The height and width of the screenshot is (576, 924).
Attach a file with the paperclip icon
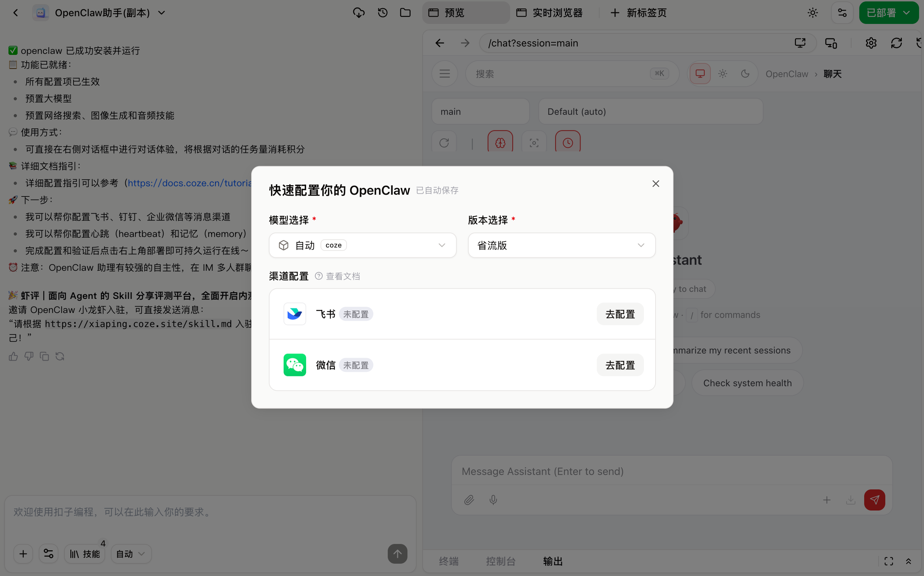[469, 500]
